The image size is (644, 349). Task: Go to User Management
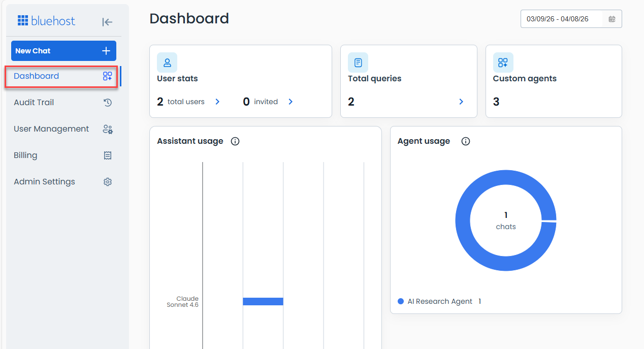click(63, 129)
